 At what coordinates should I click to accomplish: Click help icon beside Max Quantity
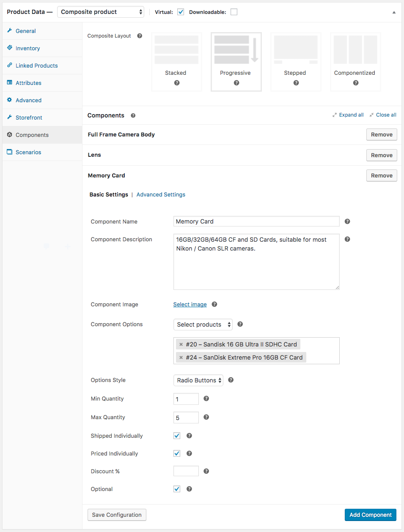(206, 417)
